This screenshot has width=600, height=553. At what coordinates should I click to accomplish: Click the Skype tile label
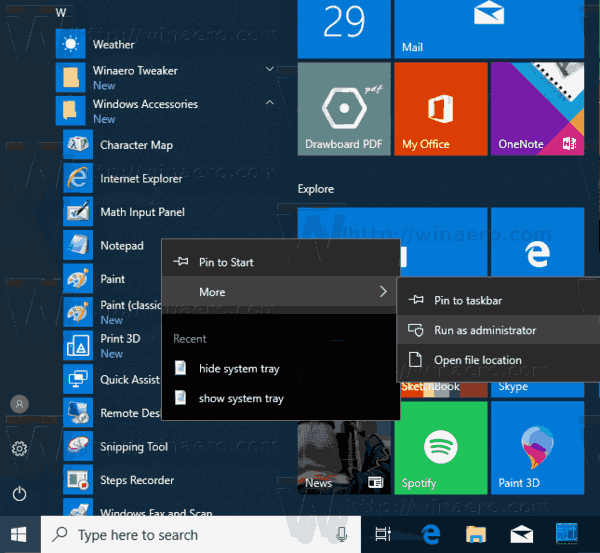pos(513,387)
